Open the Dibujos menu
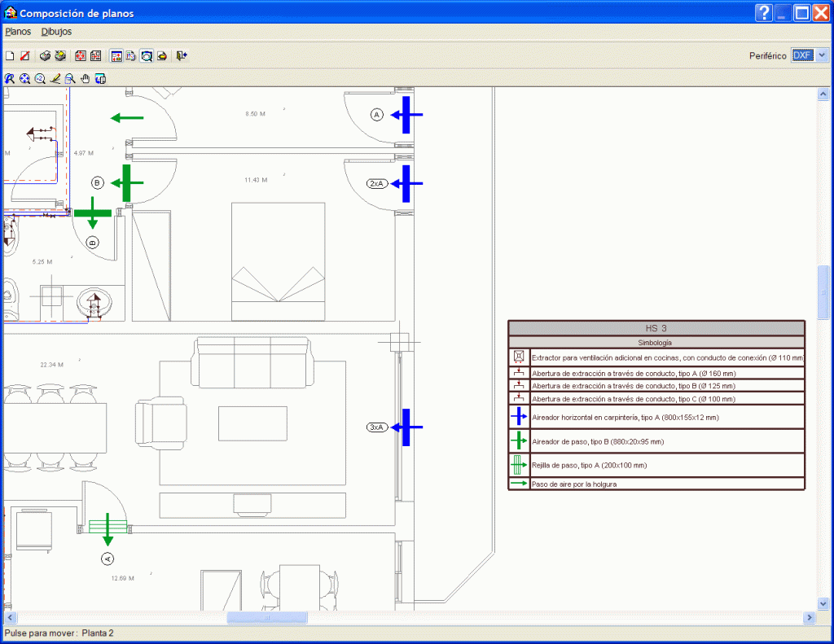The height and width of the screenshot is (644, 834). click(x=56, y=32)
